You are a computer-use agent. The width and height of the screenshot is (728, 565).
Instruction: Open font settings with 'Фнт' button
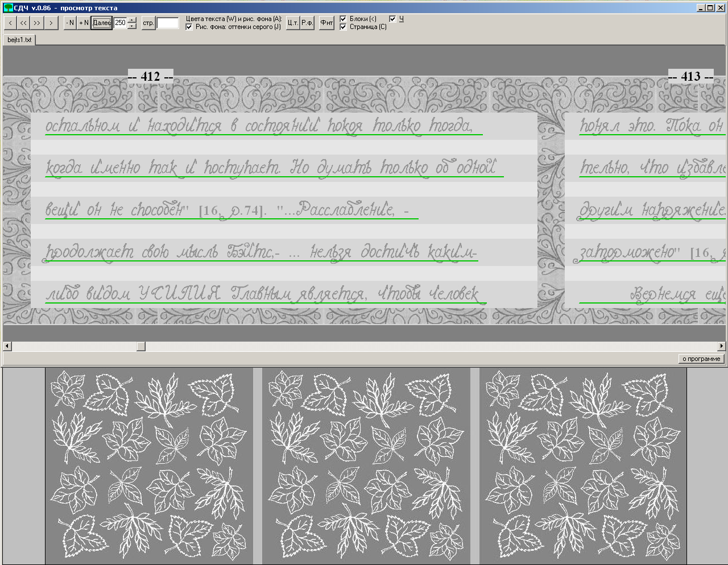click(326, 23)
